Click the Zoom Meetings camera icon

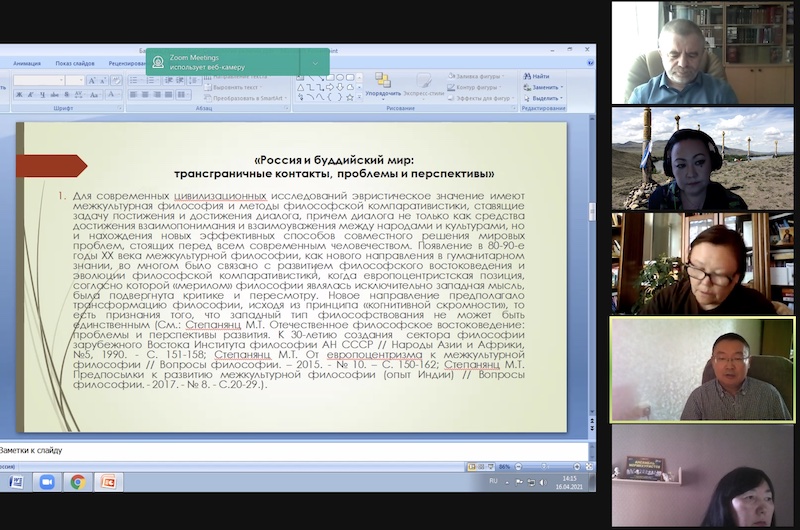coord(159,62)
